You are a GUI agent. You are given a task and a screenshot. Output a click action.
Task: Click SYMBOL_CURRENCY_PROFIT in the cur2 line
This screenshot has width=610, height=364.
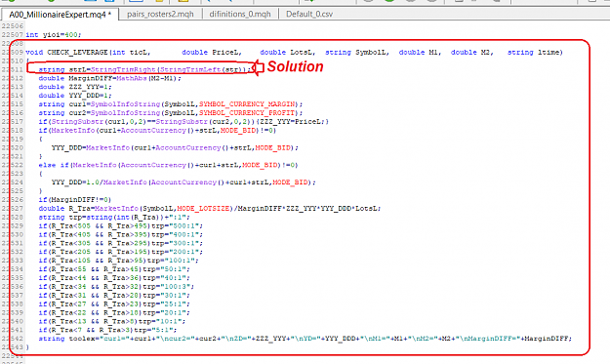point(247,113)
